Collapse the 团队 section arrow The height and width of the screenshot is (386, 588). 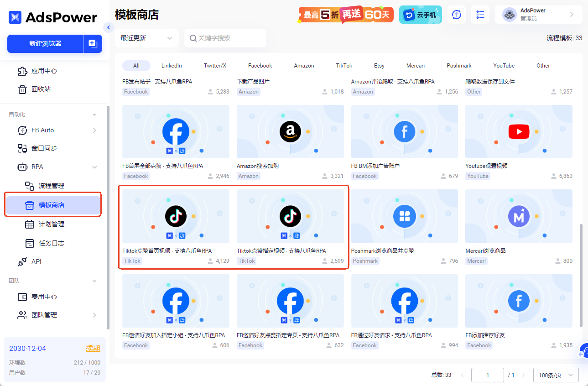coord(94,281)
